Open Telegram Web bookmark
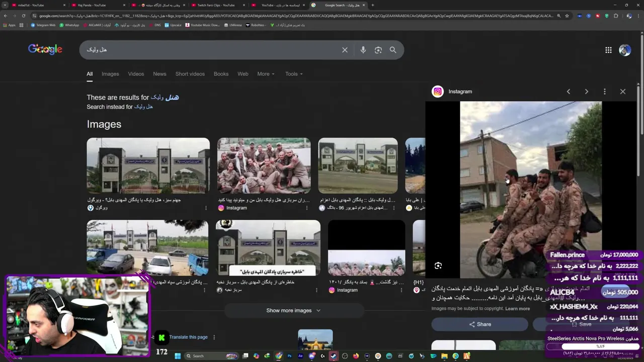Screen dimensions: 644x362 [43, 25]
